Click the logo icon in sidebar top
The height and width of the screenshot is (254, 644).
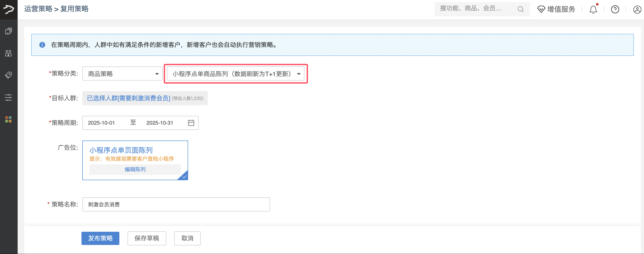tap(9, 9)
